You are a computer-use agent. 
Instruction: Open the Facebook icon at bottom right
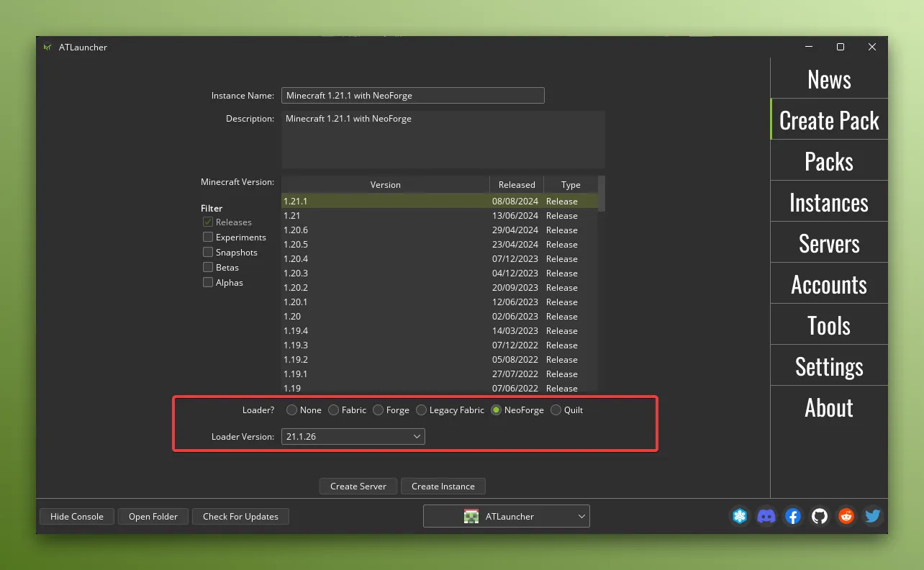(793, 516)
